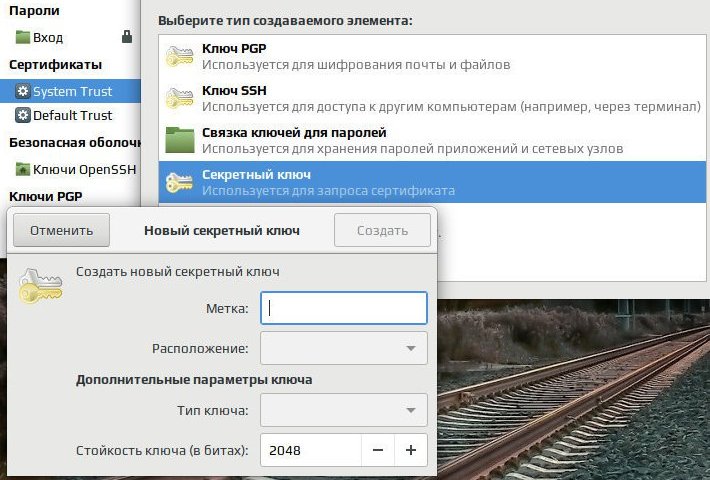This screenshot has width=710, height=480.
Task: Click Отменить in new key dialog
Action: [x=62, y=230]
